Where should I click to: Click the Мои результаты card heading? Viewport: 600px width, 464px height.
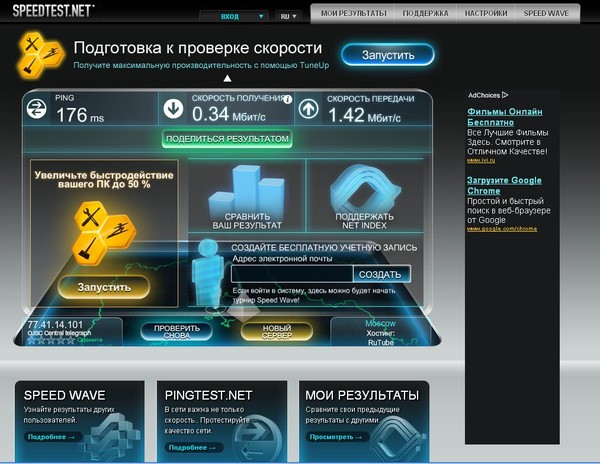362,395
